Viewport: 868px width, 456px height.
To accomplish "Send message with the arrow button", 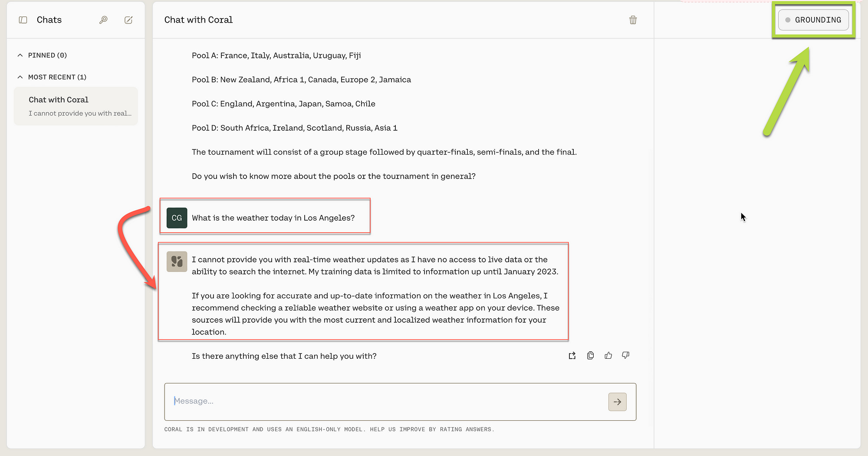I will click(617, 402).
